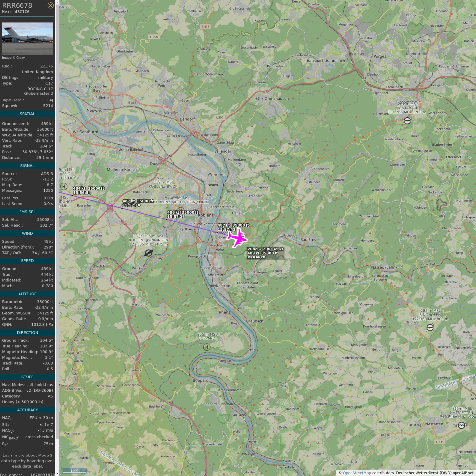Click the RRR6678 wind info map label

(265, 253)
